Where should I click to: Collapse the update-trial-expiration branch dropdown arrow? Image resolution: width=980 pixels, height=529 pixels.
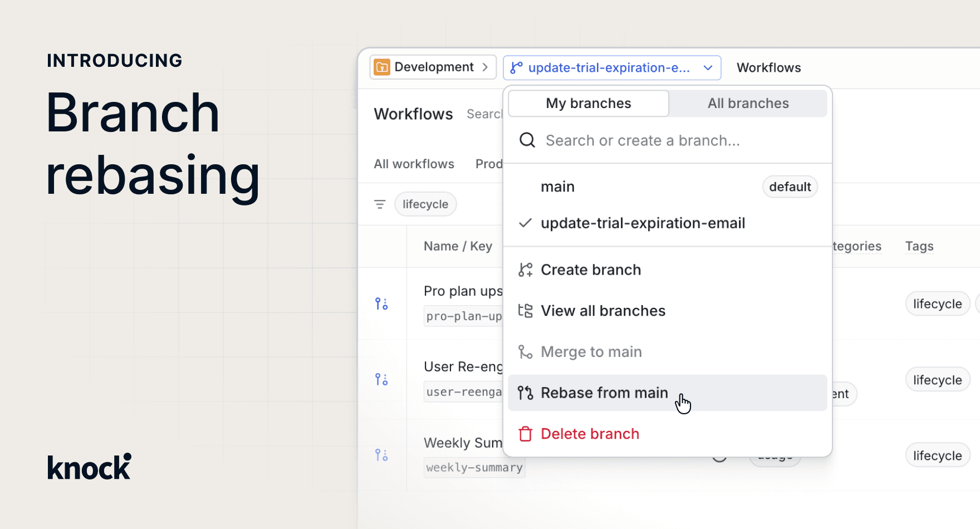click(708, 68)
